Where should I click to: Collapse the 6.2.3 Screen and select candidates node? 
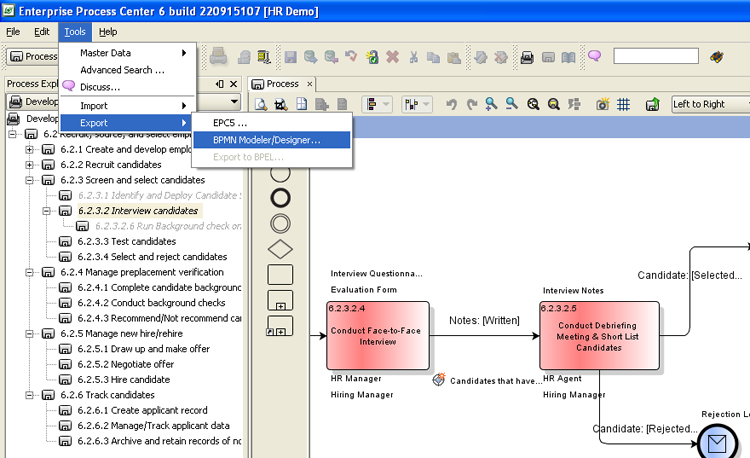coord(30,180)
